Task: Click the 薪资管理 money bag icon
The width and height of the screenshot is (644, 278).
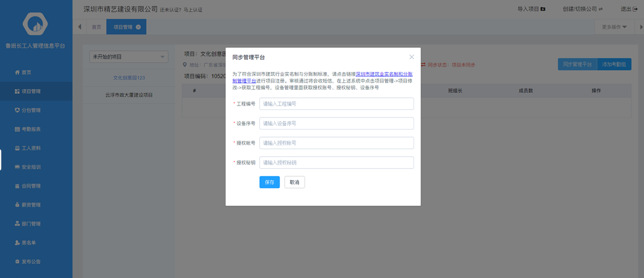Action: (17, 205)
